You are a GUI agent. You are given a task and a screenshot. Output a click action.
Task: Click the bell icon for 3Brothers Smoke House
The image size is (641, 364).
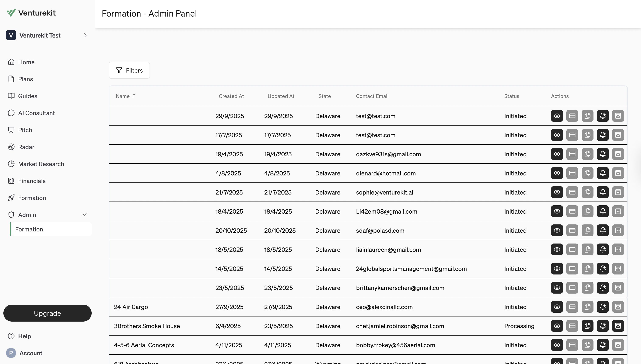(x=603, y=326)
